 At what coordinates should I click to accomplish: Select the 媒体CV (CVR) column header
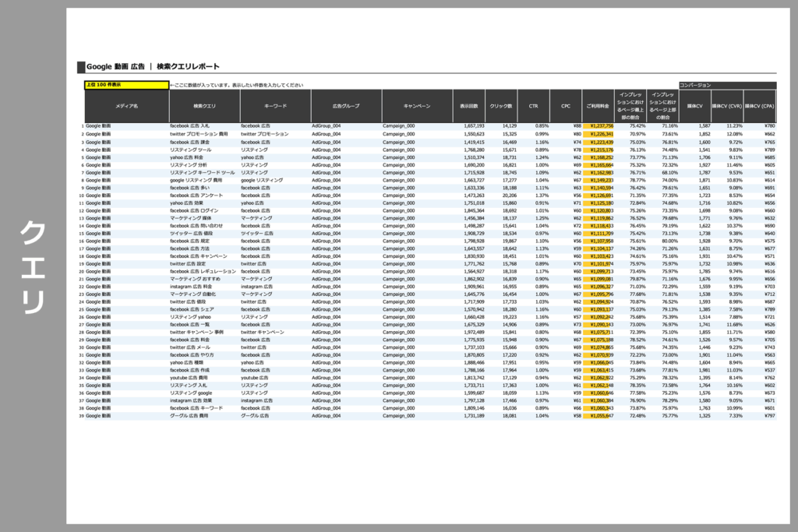click(x=727, y=105)
